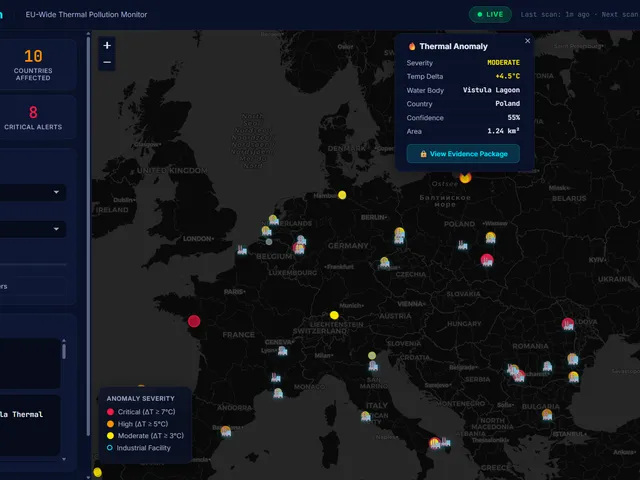Select the facility marker near Barcelona

click(226, 431)
